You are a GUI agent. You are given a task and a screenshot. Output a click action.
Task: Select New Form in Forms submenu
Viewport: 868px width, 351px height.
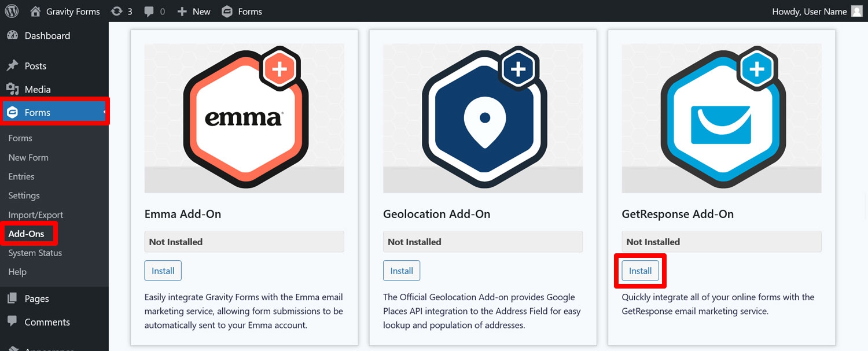point(28,157)
